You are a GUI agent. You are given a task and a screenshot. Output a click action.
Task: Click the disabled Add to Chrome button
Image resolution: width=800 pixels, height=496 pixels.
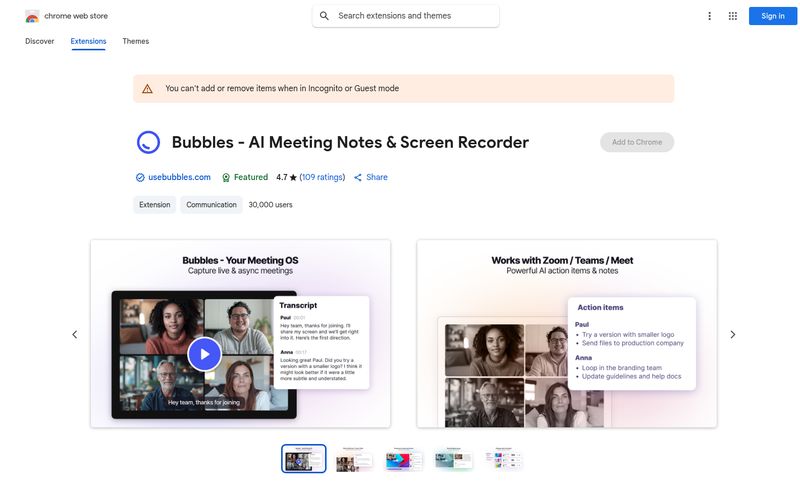click(637, 142)
